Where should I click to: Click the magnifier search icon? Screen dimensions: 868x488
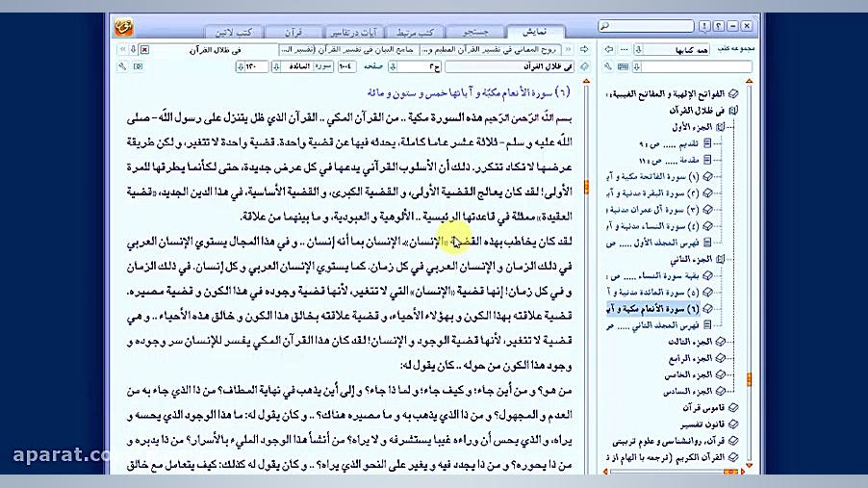(x=604, y=26)
